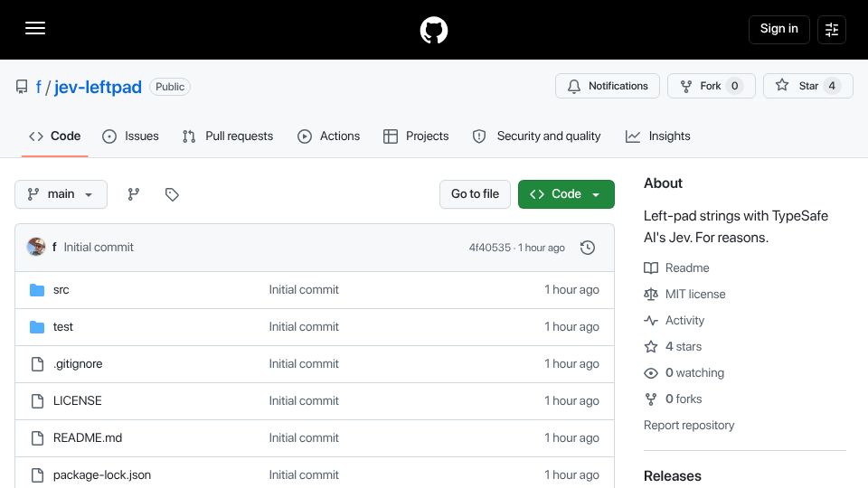This screenshot has height=488, width=868.
Task: Open latest 'Initial commit' message in header row
Action: click(x=99, y=248)
